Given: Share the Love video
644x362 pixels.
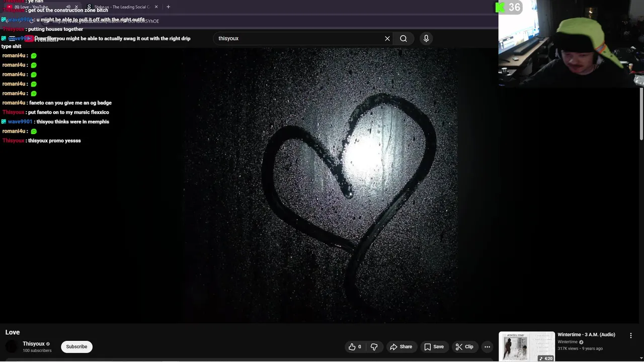Looking at the screenshot, I should (401, 346).
